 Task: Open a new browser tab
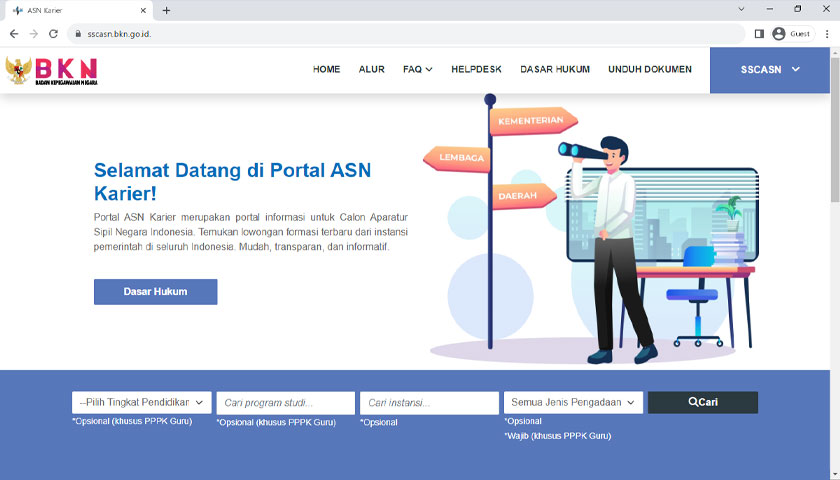pyautogui.click(x=166, y=10)
